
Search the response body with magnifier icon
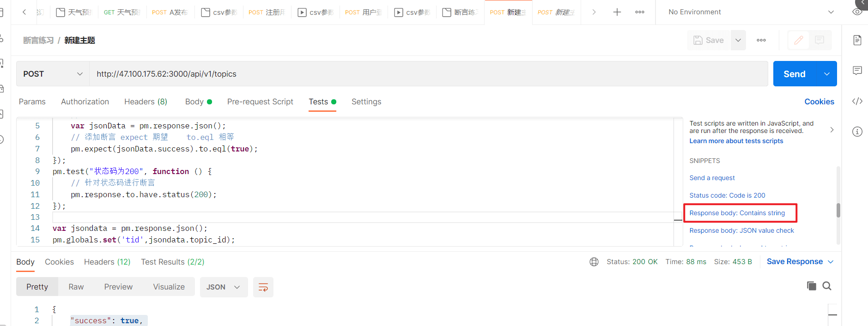pyautogui.click(x=827, y=286)
